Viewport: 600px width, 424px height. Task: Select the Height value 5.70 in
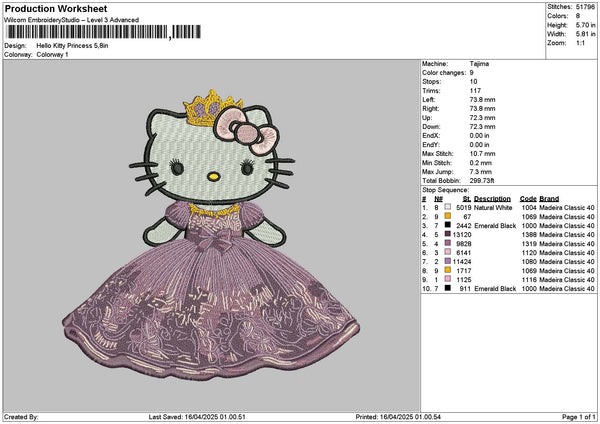585,25
